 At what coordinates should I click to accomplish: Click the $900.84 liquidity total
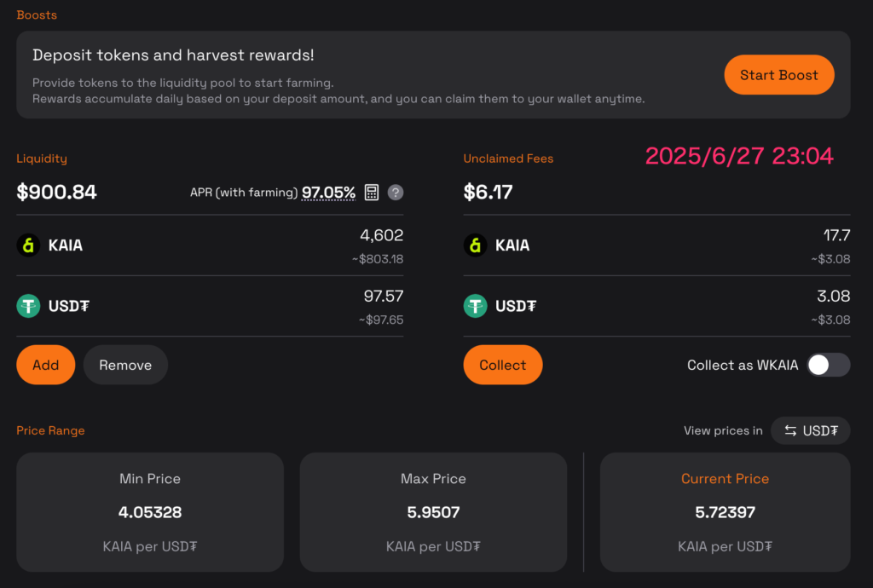click(57, 192)
